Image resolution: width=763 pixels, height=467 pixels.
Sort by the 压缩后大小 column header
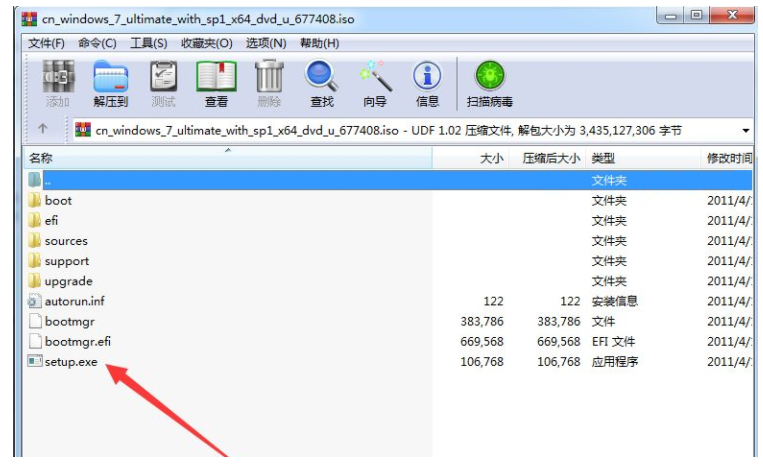[548, 158]
